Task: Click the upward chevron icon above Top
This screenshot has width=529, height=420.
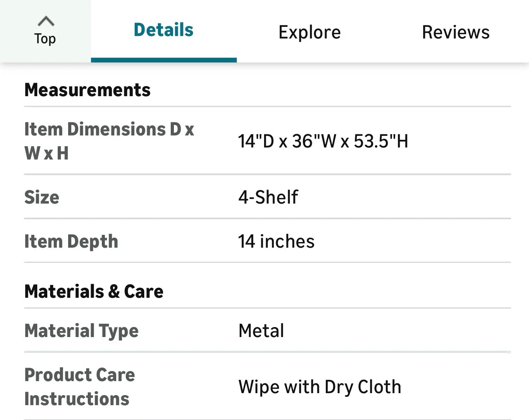Action: coord(46,21)
